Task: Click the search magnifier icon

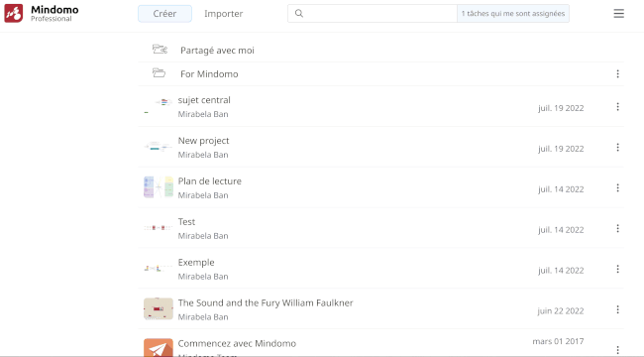Action: coord(299,14)
